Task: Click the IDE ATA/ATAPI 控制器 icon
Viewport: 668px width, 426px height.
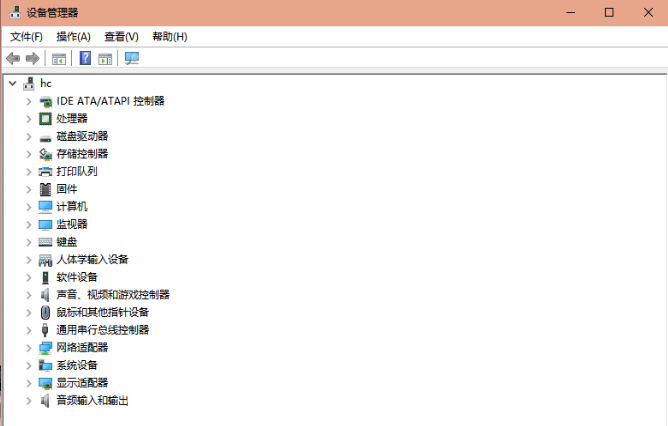Action: click(46, 101)
